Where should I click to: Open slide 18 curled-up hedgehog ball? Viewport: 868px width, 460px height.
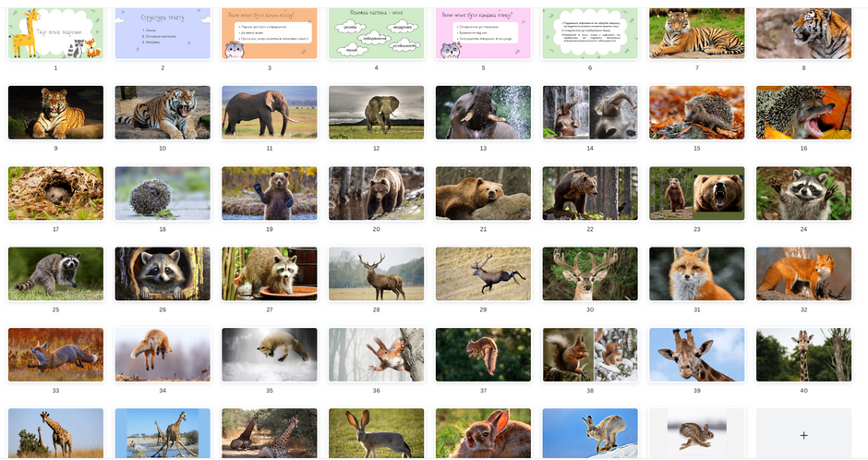[x=163, y=193]
